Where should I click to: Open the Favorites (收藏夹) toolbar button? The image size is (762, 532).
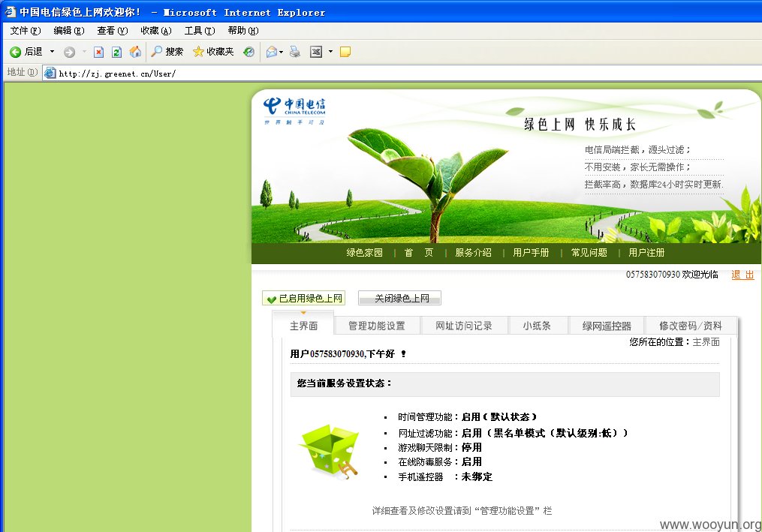[x=213, y=52]
